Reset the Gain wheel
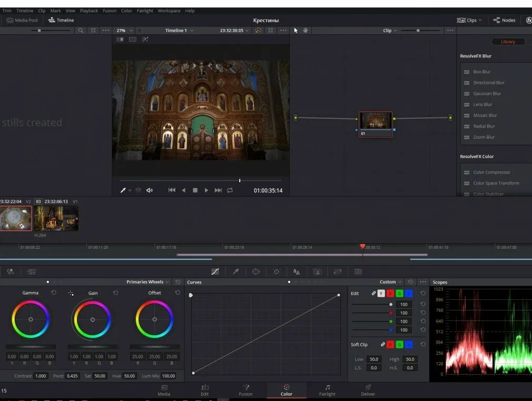 (x=116, y=292)
